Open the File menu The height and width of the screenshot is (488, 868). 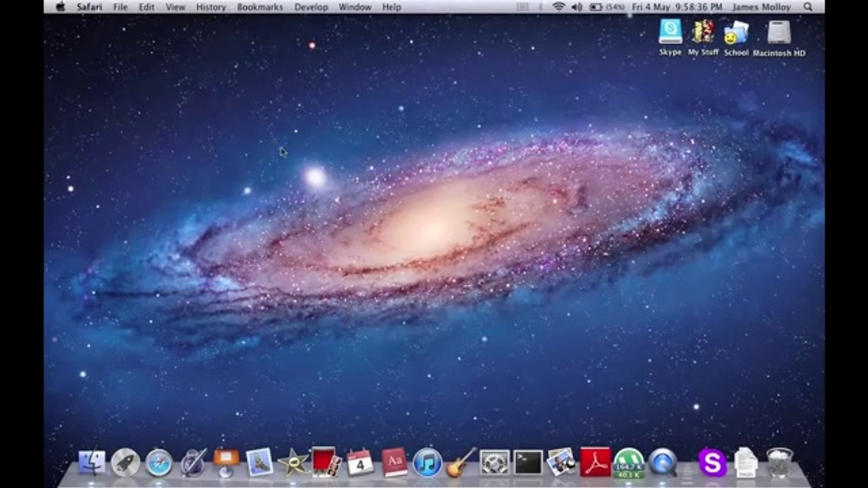click(x=121, y=7)
